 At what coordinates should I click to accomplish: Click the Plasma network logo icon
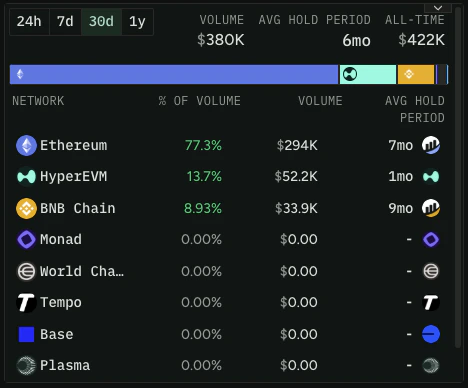point(26,365)
